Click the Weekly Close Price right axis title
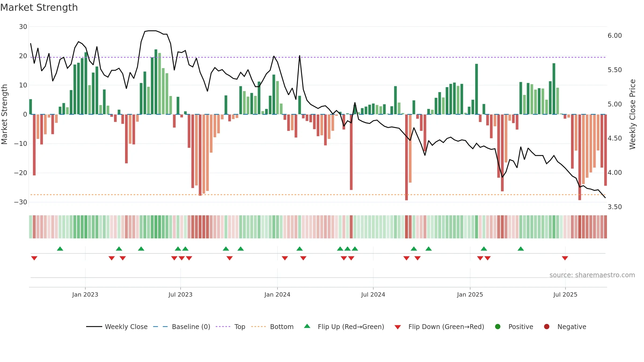The image size is (644, 362). [632, 114]
